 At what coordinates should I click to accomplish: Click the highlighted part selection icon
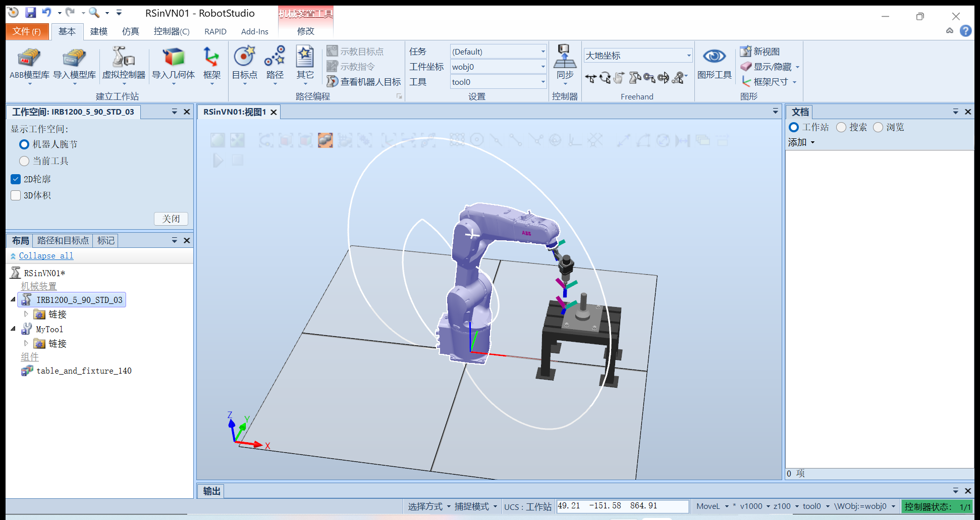click(325, 140)
